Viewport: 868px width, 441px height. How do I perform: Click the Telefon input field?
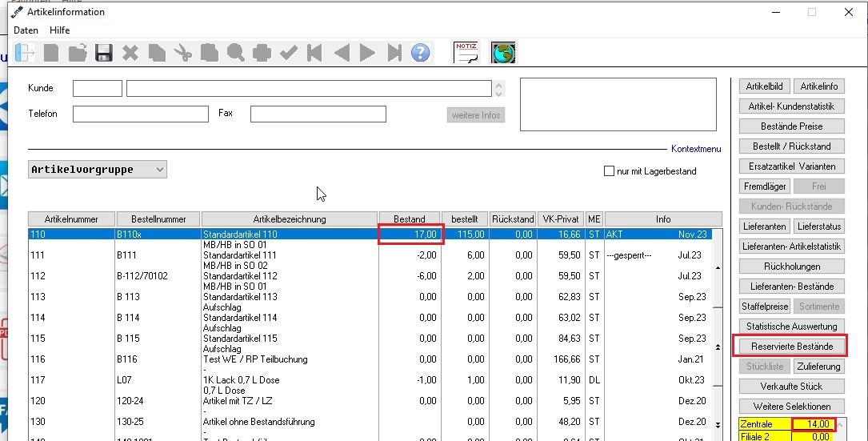(x=141, y=114)
